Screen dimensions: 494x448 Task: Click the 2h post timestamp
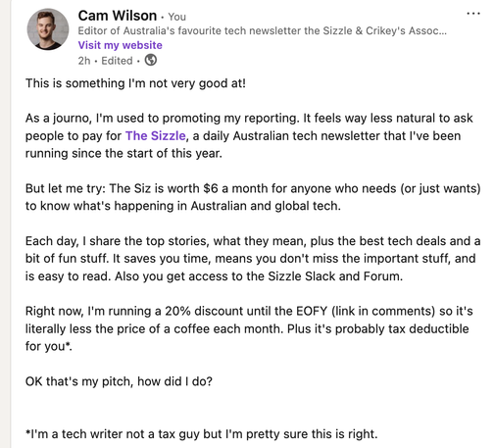(84, 61)
